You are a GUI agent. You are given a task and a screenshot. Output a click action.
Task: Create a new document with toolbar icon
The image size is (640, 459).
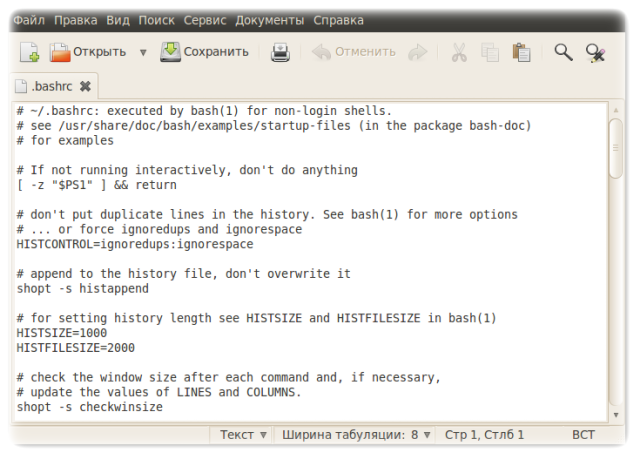(29, 52)
